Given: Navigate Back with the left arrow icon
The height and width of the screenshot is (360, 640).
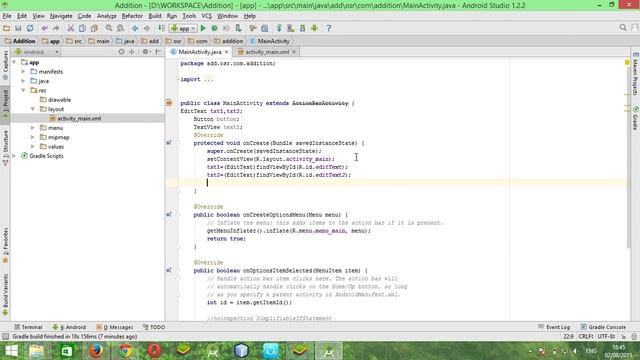Looking at the screenshot, I should coord(135,28).
